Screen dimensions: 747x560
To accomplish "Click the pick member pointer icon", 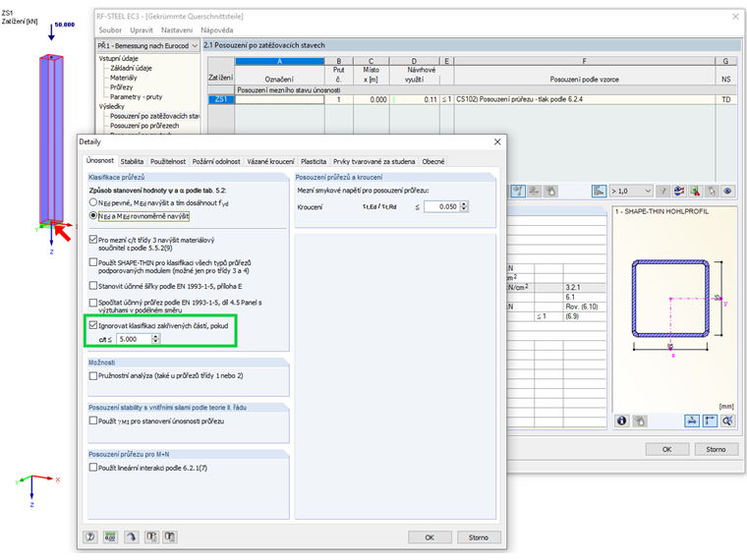I will 712,191.
